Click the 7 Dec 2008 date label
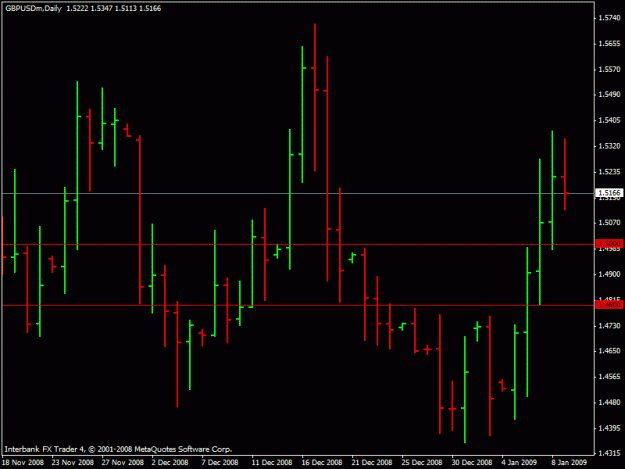 (x=220, y=463)
